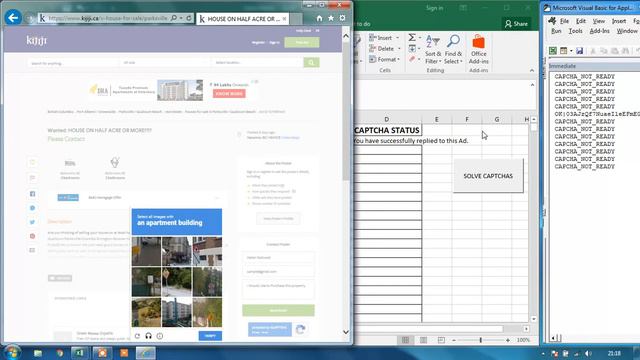Open captcha help info icon
Image resolution: width=640 pixels, height=360 pixels.
tap(160, 336)
